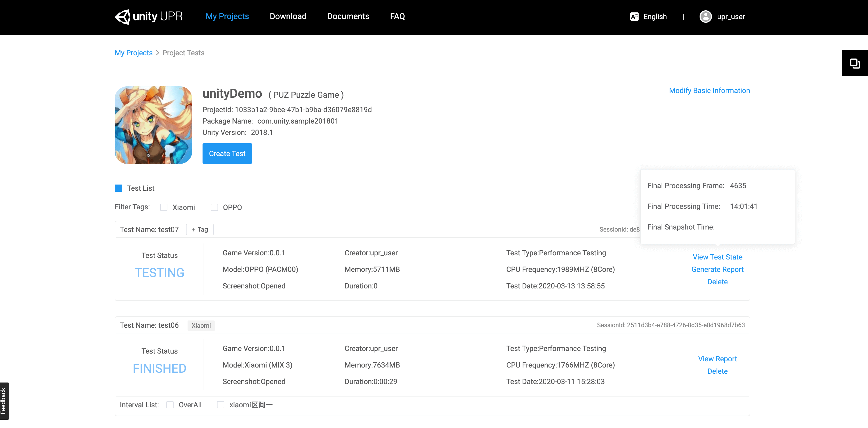Screen dimensions: 868x428
Task: Enable the OPPO filter tag checkbox
Action: point(214,207)
